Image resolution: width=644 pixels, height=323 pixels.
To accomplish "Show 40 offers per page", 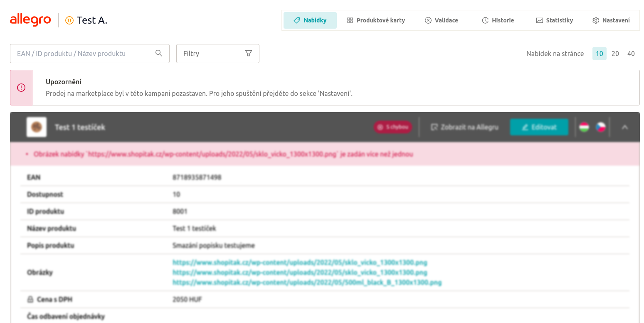I will (631, 54).
